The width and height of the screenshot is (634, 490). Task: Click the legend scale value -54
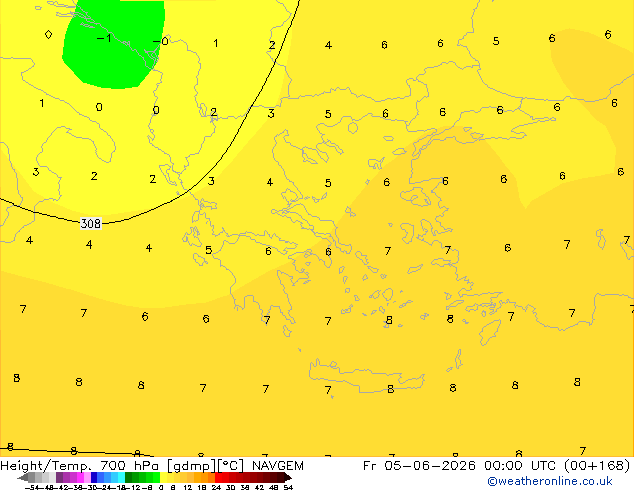(32, 487)
